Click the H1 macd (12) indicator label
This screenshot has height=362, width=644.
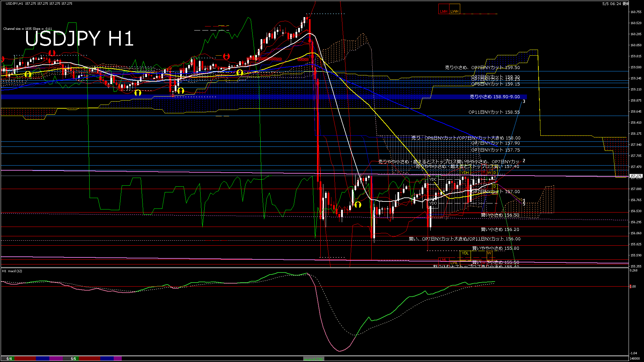[x=12, y=271]
